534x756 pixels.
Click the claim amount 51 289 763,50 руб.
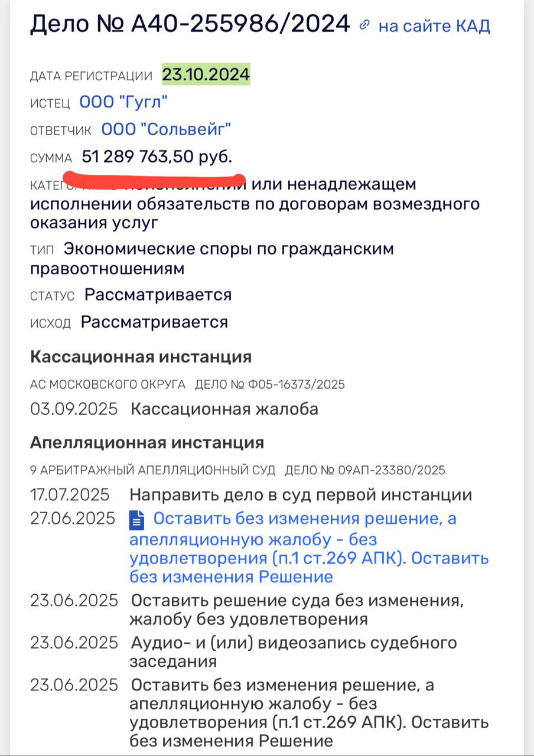[x=157, y=157]
